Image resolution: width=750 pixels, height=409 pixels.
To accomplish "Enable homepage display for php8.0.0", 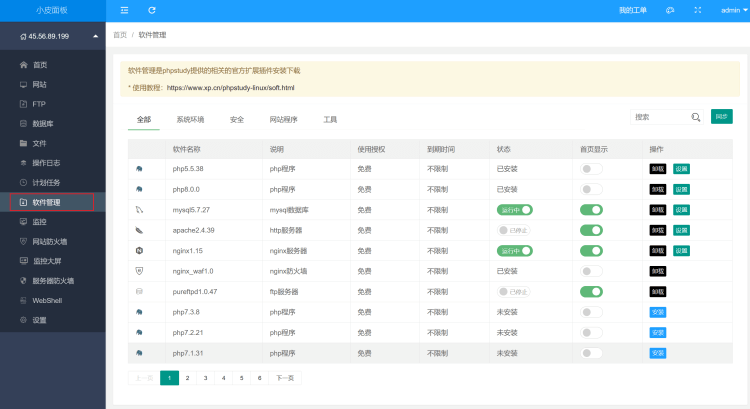I will (x=591, y=189).
